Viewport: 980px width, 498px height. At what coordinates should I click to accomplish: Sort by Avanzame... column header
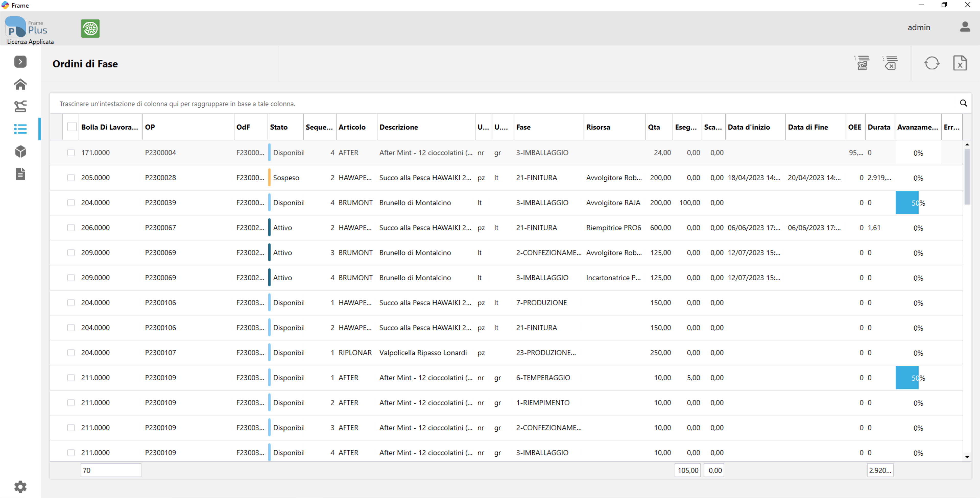918,127
